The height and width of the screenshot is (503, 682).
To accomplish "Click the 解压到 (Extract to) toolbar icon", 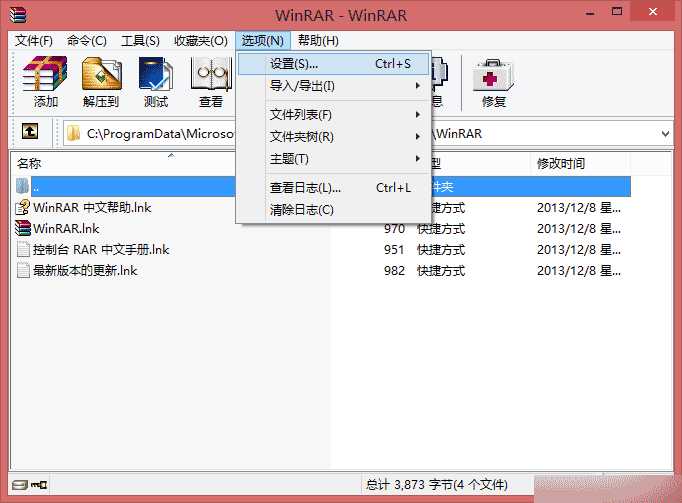I will click(x=101, y=80).
